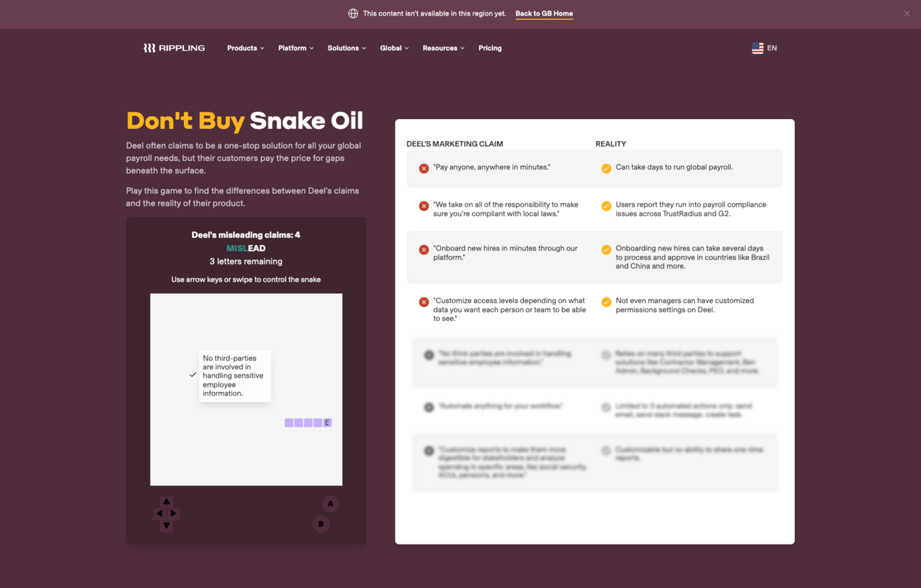
Task: Click "Play this game to find the differences" paragraph
Action: pos(242,197)
